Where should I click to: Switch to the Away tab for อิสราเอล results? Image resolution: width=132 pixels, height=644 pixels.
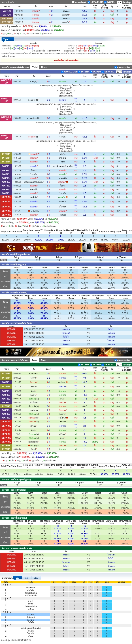44,360
